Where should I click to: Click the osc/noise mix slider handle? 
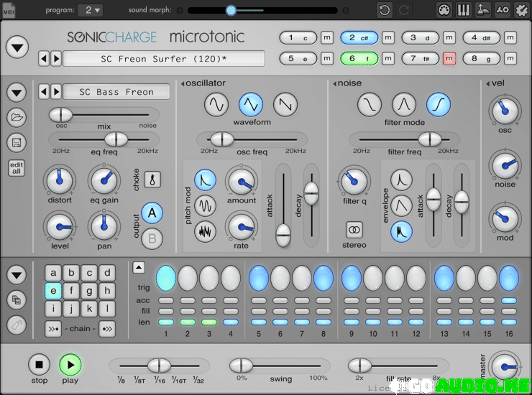[x=60, y=115]
